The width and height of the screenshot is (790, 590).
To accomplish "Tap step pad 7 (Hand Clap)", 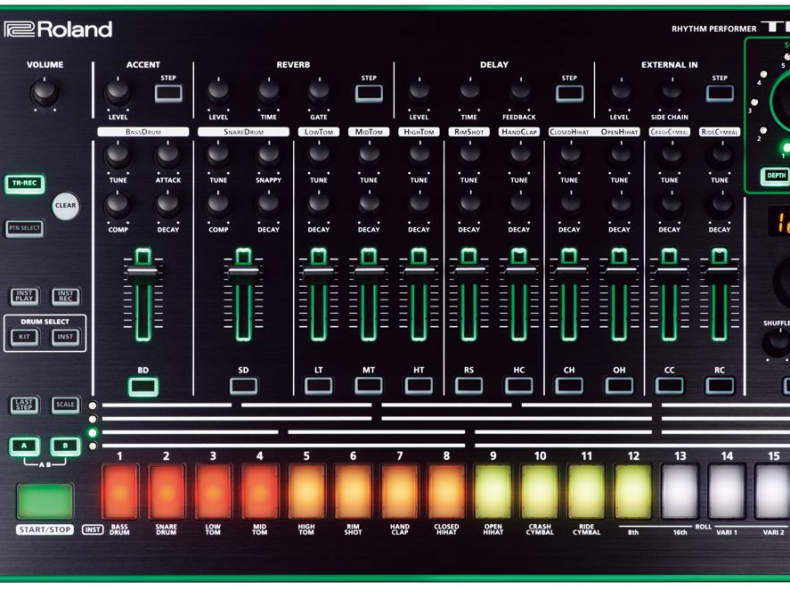I will tap(400, 492).
